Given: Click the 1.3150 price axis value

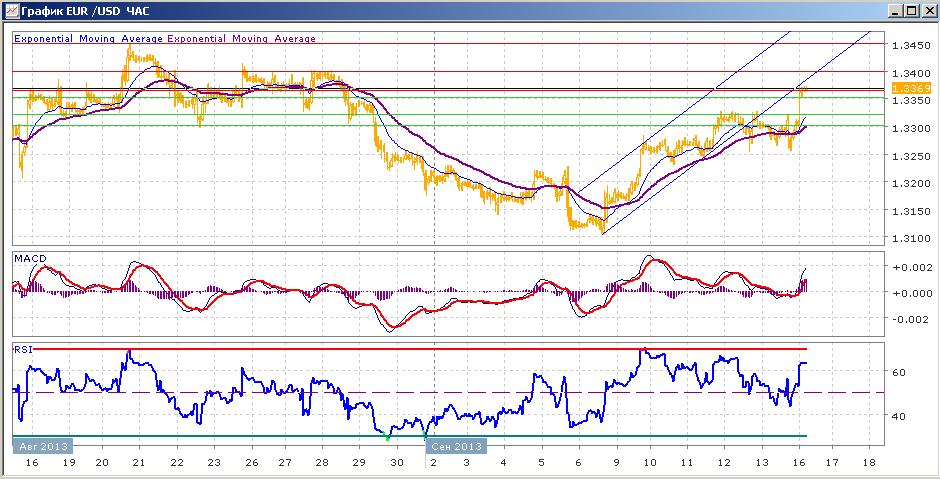Looking at the screenshot, I should click(x=911, y=212).
